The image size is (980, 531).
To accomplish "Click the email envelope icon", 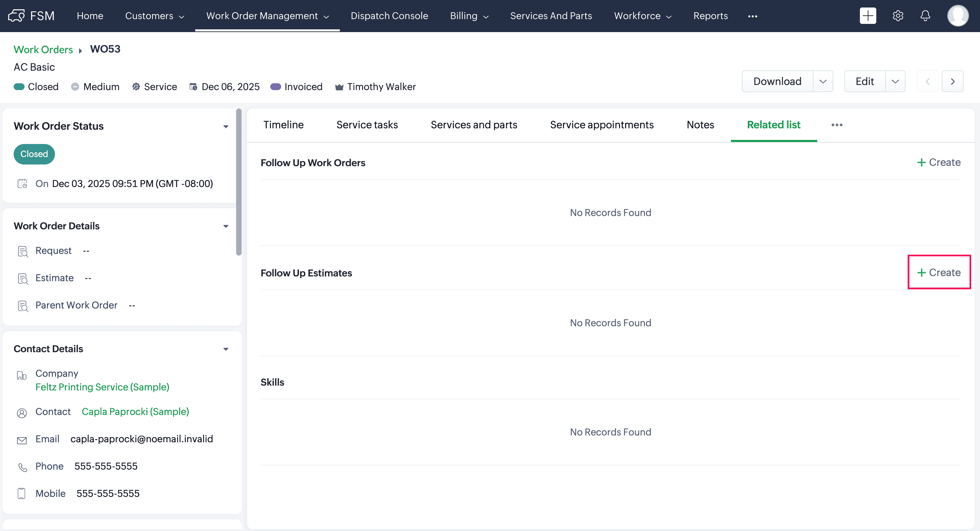I will point(22,440).
